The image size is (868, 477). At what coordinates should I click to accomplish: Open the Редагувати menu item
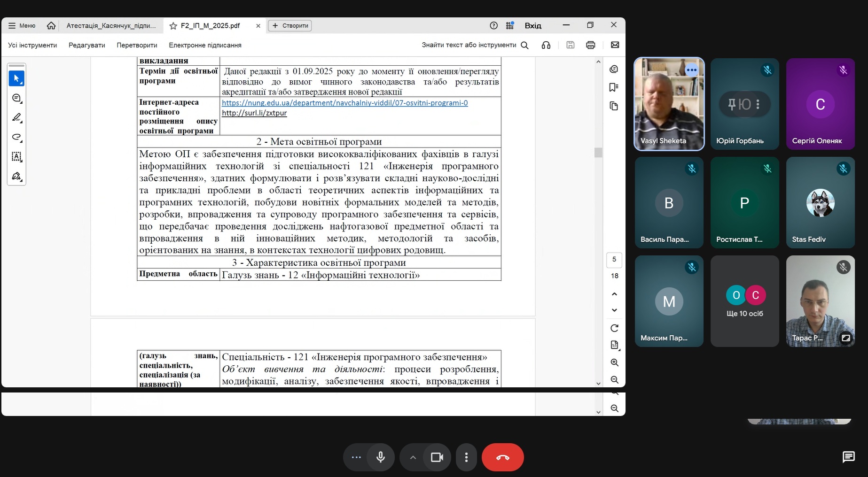[x=87, y=45]
